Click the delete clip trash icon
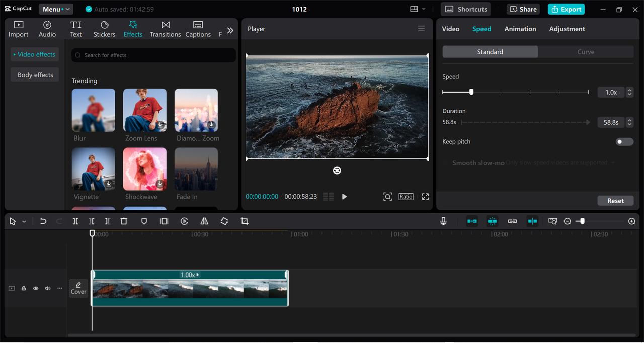The width and height of the screenshot is (644, 343). [124, 221]
